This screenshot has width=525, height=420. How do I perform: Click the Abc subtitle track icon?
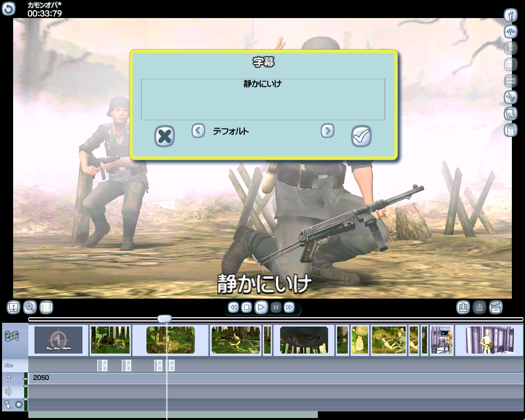pos(9,365)
